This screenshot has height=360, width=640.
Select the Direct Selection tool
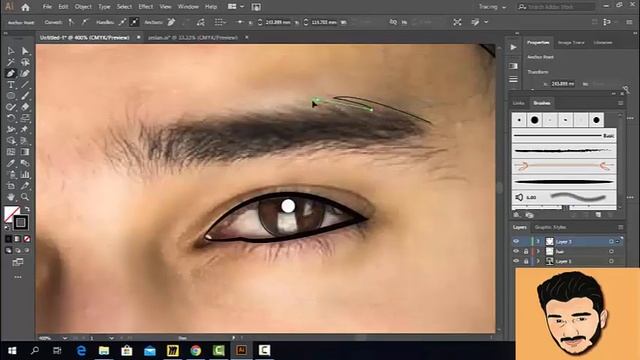[x=25, y=51]
